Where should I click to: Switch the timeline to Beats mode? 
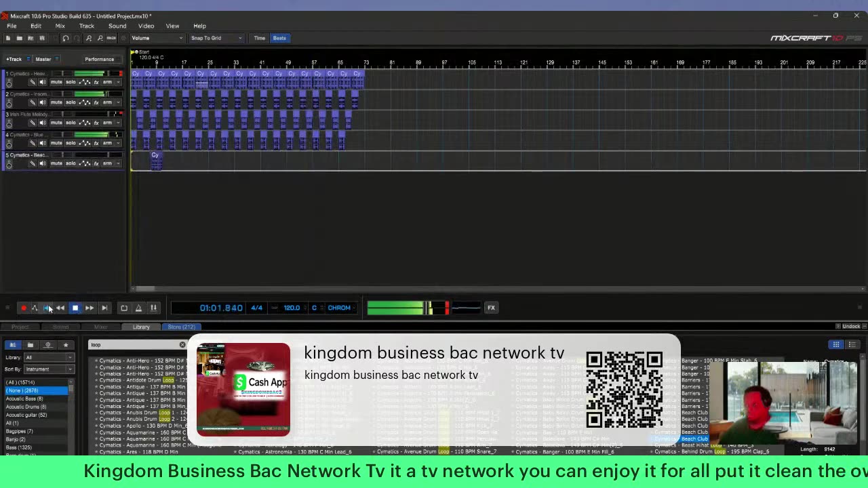[279, 38]
